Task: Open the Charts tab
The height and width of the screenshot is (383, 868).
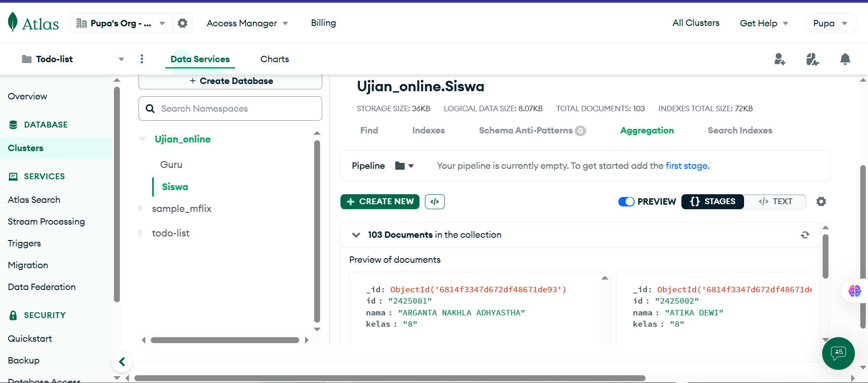Action: coord(274,59)
